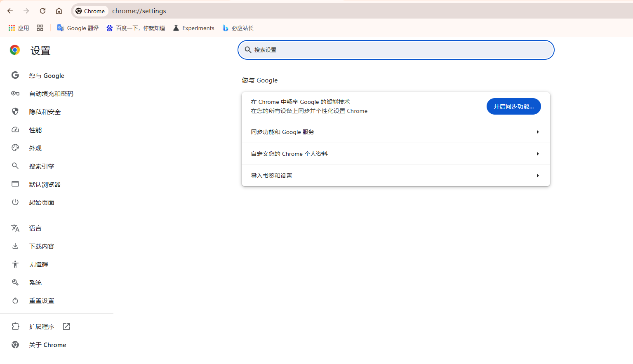Click the speedometer icon for 性能
The height and width of the screenshot is (364, 633).
pos(15,129)
